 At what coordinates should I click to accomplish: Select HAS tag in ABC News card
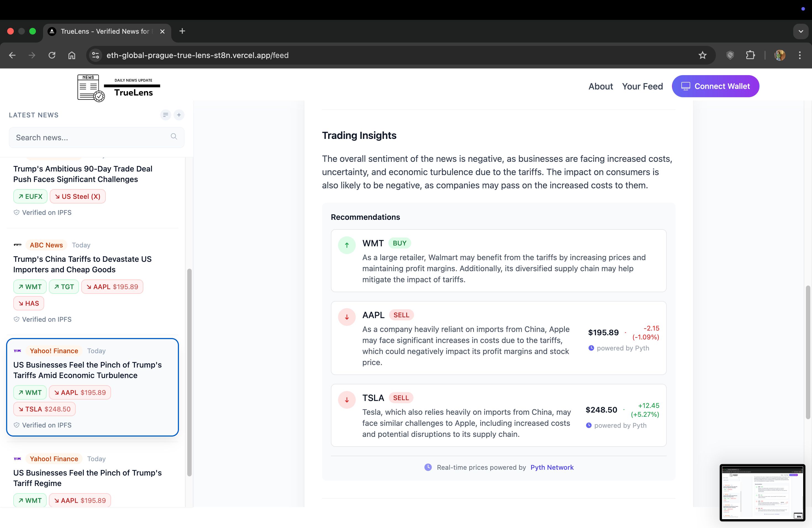(x=29, y=303)
